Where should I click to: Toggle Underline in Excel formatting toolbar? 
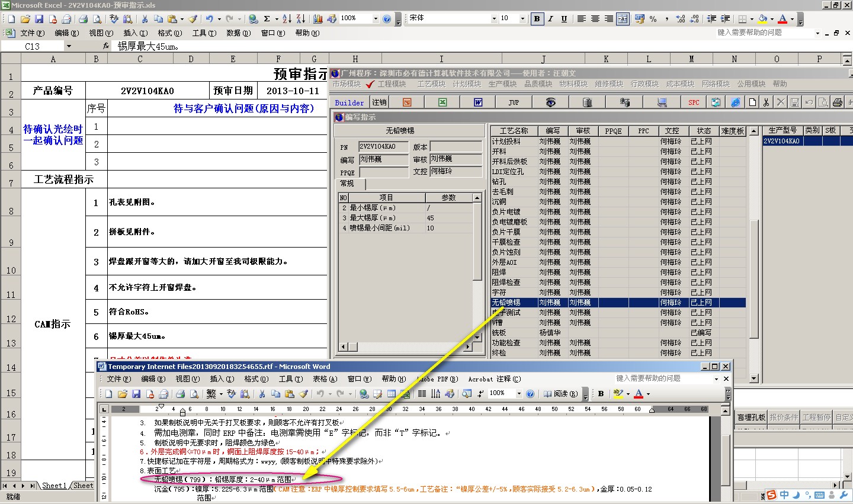coord(564,19)
